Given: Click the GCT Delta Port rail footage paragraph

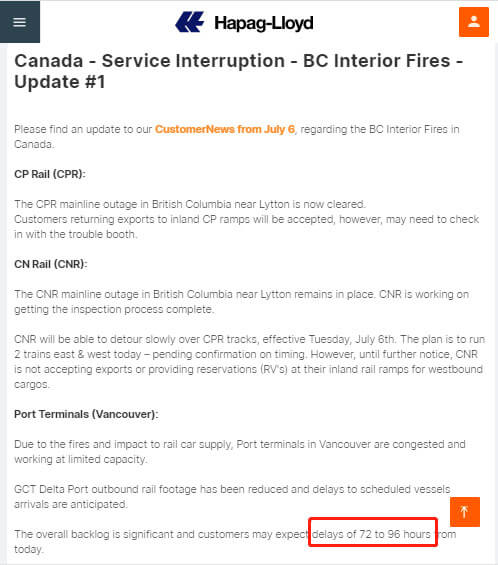Looking at the screenshot, I should click(232, 497).
